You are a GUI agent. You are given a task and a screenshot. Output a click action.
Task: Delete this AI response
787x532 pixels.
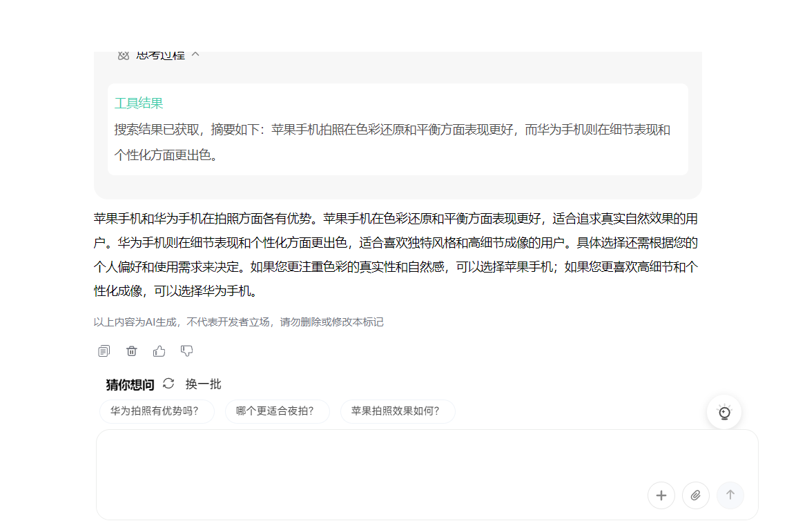pos(131,351)
